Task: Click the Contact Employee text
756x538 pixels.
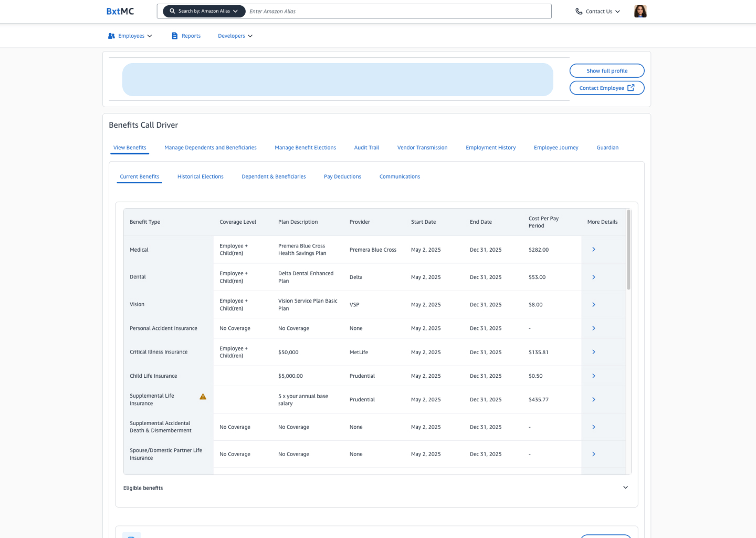Action: [x=602, y=88]
